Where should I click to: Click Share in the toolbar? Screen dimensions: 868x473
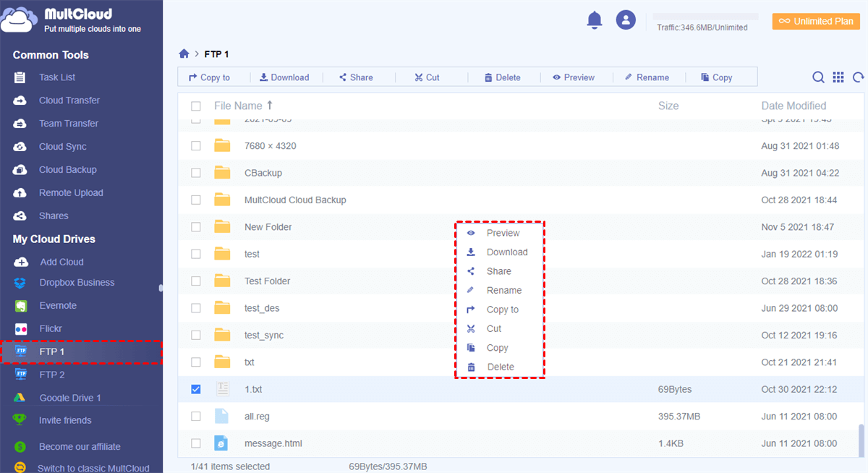click(x=356, y=77)
